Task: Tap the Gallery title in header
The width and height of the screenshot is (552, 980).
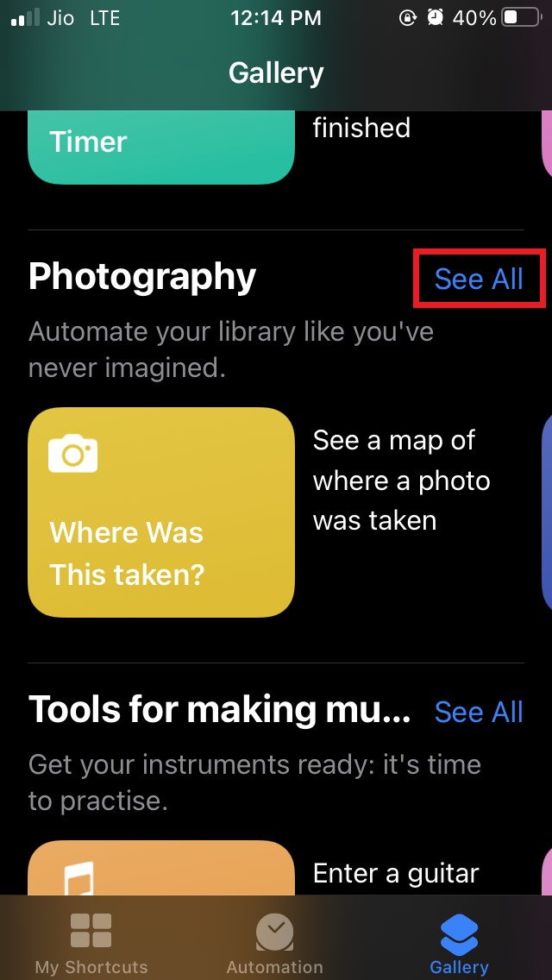Action: 276,73
